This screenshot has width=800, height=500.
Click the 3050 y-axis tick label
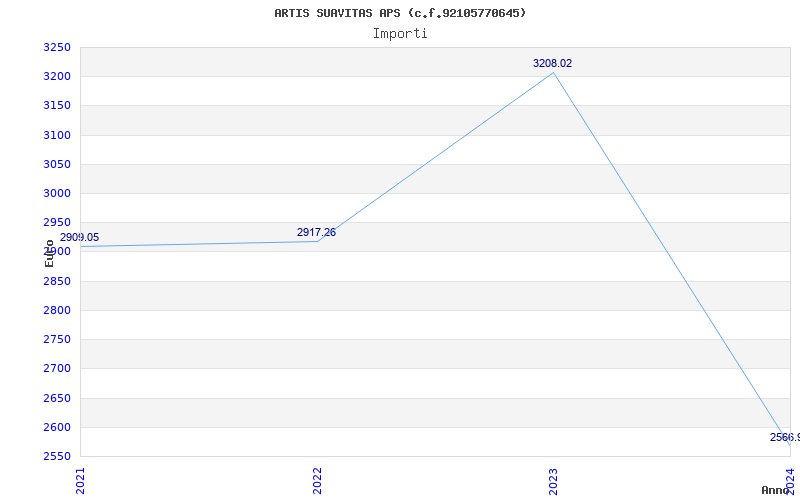(x=56, y=164)
